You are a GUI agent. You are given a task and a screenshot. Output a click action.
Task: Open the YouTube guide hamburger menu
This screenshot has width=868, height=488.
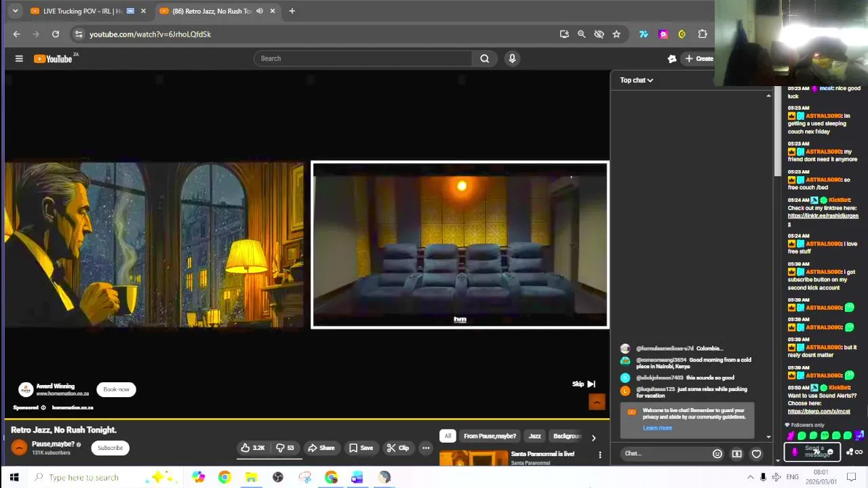point(19,59)
